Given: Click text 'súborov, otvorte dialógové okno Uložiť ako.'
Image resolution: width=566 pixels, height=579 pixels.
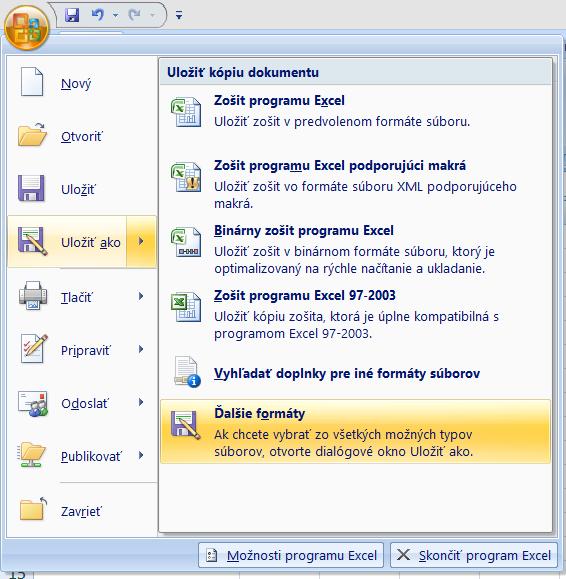Looking at the screenshot, I should [344, 452].
